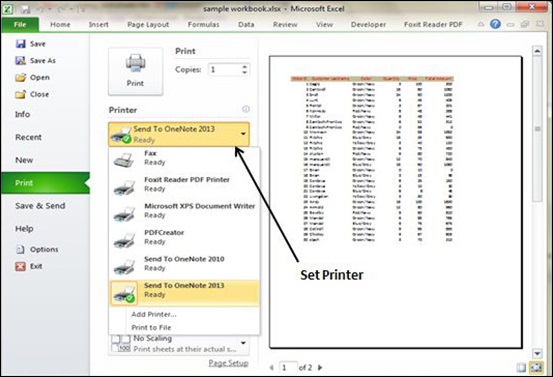Select New in the backstage menu

tap(24, 160)
